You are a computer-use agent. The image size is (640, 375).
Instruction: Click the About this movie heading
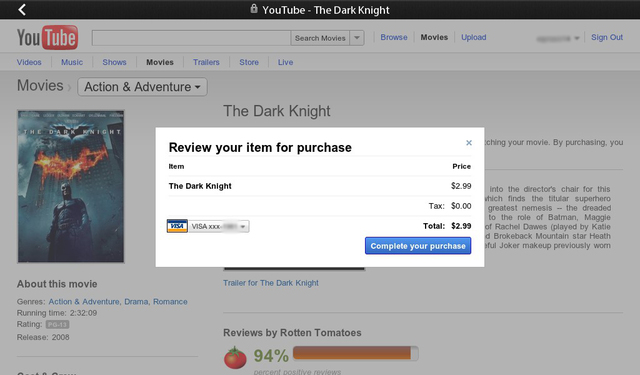point(57,284)
